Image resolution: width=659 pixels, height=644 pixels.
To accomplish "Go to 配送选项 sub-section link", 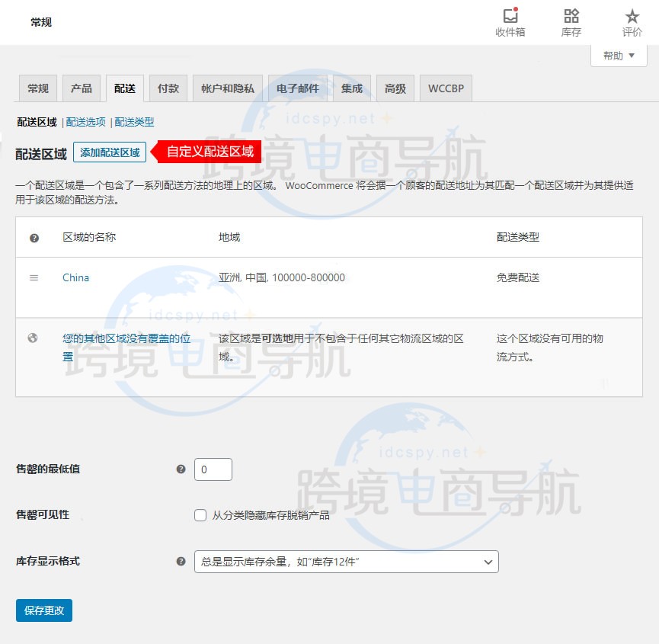I will point(86,122).
